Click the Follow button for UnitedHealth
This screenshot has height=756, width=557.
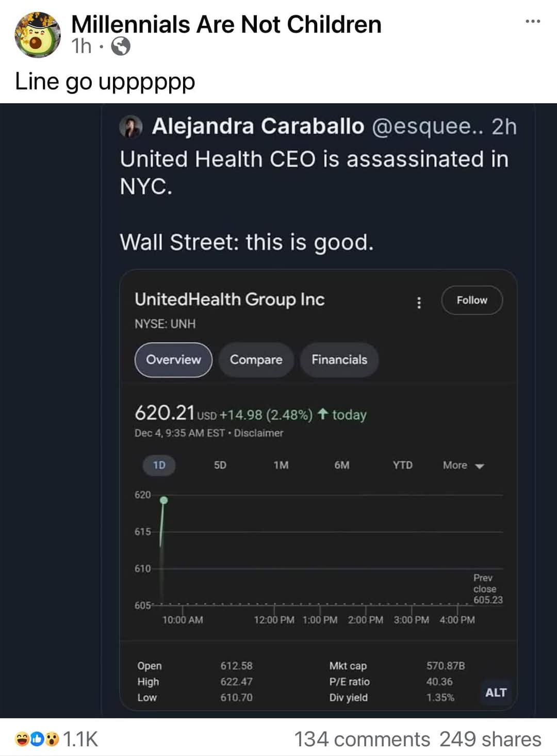[472, 300]
